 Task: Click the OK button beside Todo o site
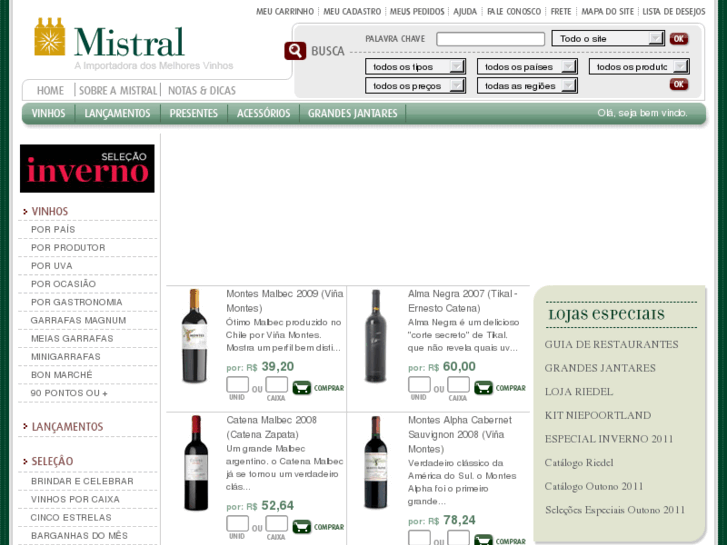(679, 39)
